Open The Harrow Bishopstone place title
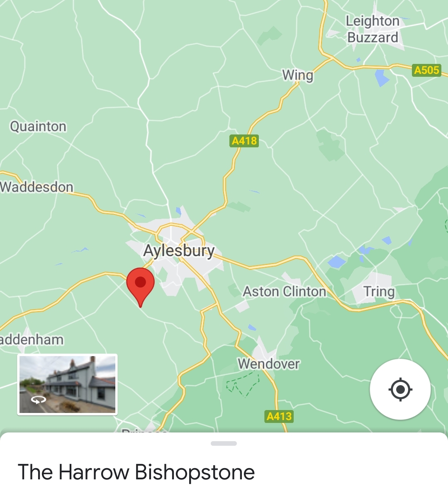Screen dimensions: 448x486 (136, 472)
